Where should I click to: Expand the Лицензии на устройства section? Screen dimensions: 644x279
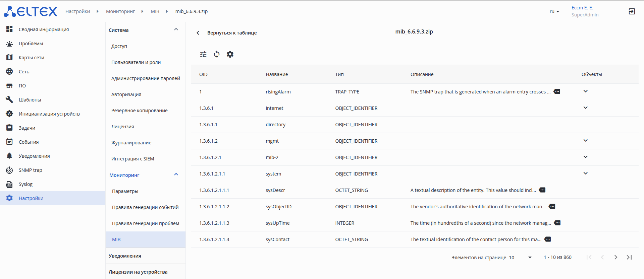coord(138,272)
